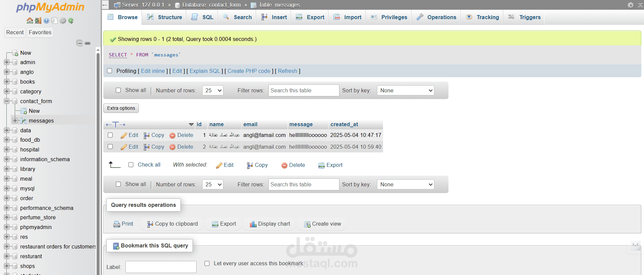Sort by email column header
This screenshot has height=275, width=644.
[250, 125]
